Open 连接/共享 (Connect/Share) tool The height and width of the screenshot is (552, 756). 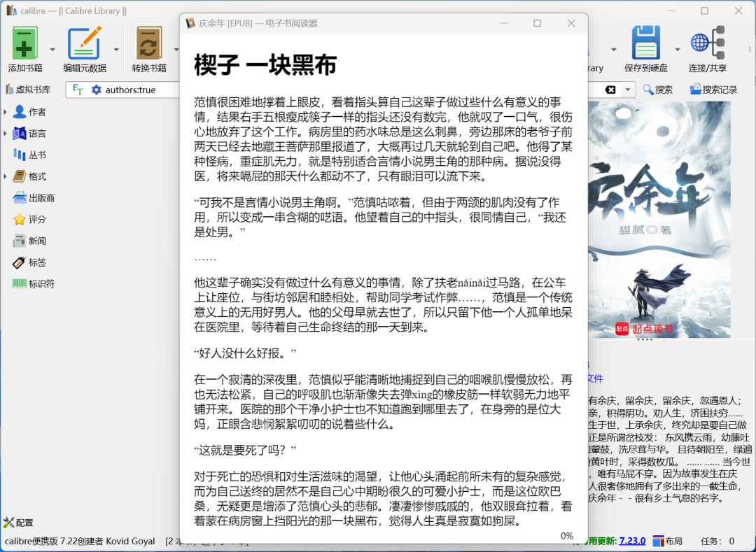pos(707,43)
